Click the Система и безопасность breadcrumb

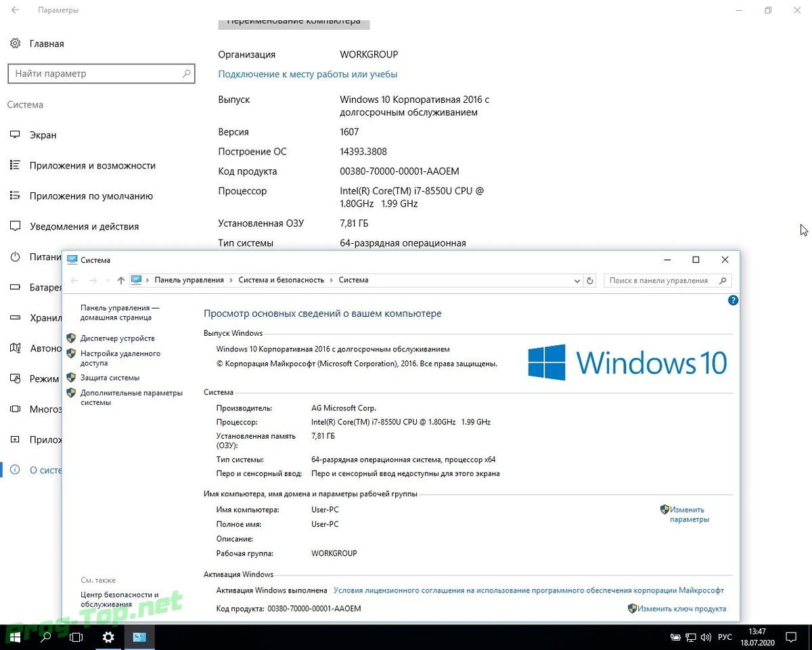(x=281, y=280)
